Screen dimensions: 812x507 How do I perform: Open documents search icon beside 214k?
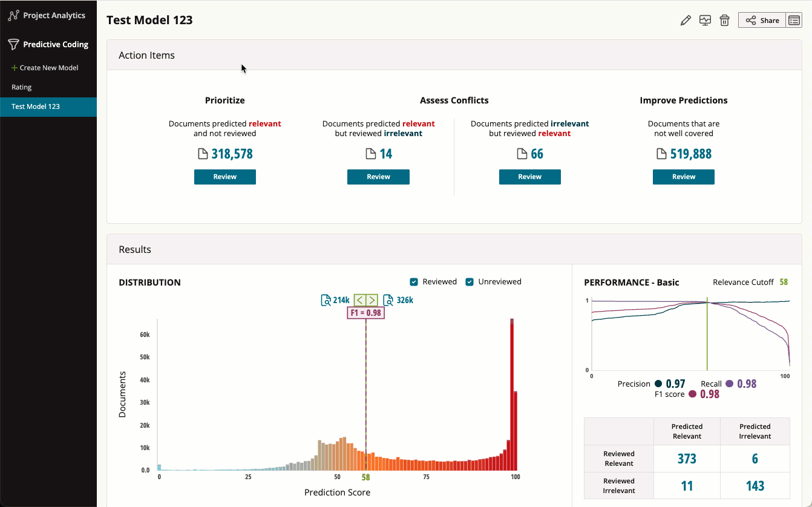[326, 300]
